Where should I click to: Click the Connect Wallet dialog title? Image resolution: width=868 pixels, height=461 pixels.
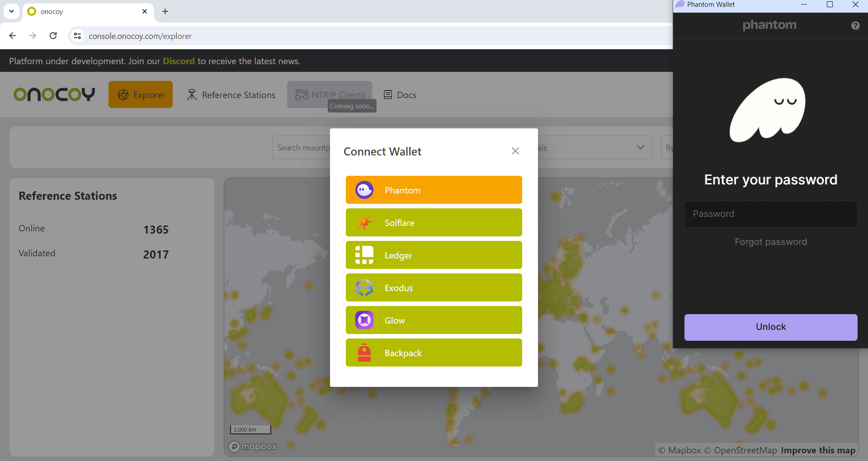pos(382,151)
